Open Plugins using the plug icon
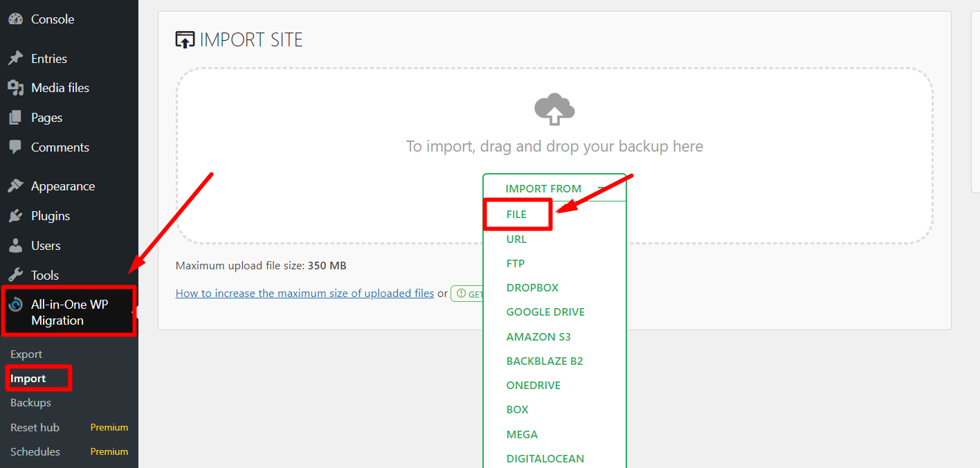Screen dimensions: 980x468 coord(15,215)
